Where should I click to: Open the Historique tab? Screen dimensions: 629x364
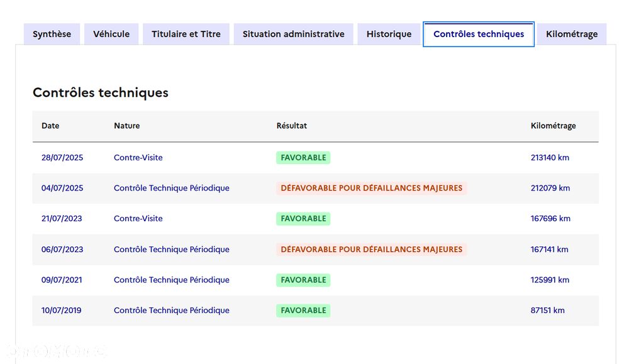click(x=389, y=34)
